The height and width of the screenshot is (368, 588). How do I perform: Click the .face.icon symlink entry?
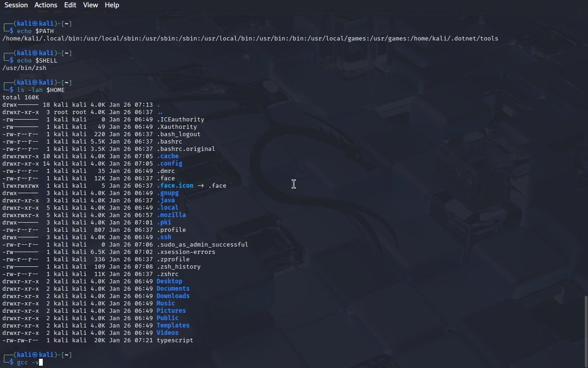[175, 186]
